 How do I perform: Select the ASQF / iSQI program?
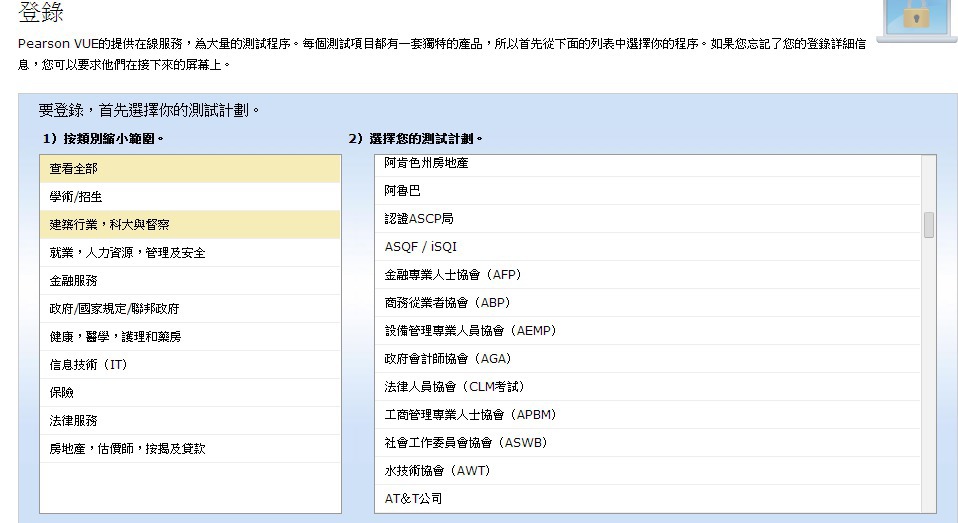pyautogui.click(x=648, y=247)
